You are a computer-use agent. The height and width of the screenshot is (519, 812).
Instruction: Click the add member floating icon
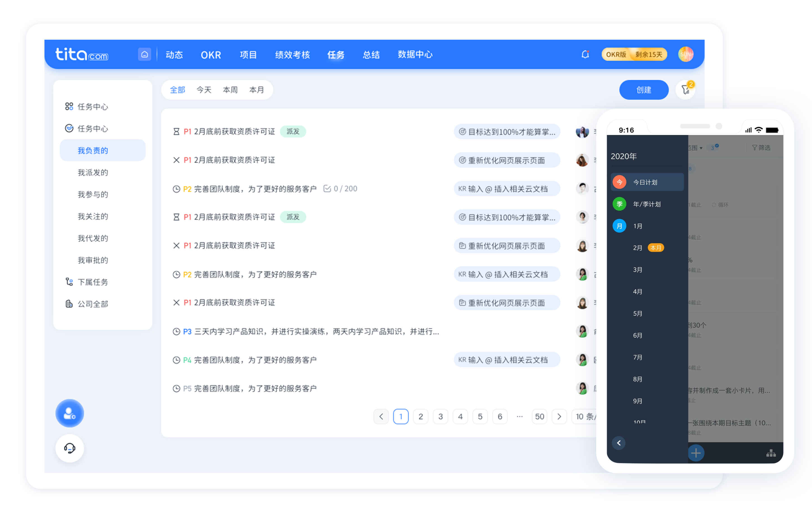coord(69,413)
